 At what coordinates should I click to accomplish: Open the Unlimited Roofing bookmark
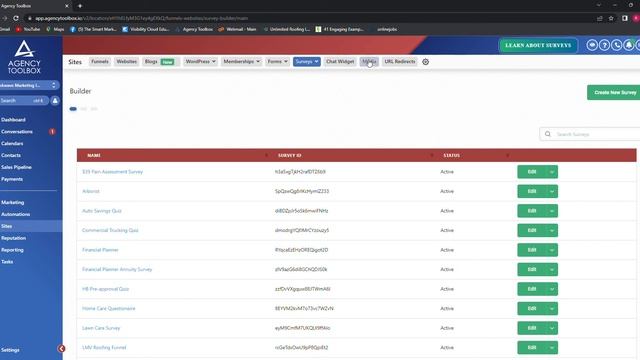tap(286, 29)
